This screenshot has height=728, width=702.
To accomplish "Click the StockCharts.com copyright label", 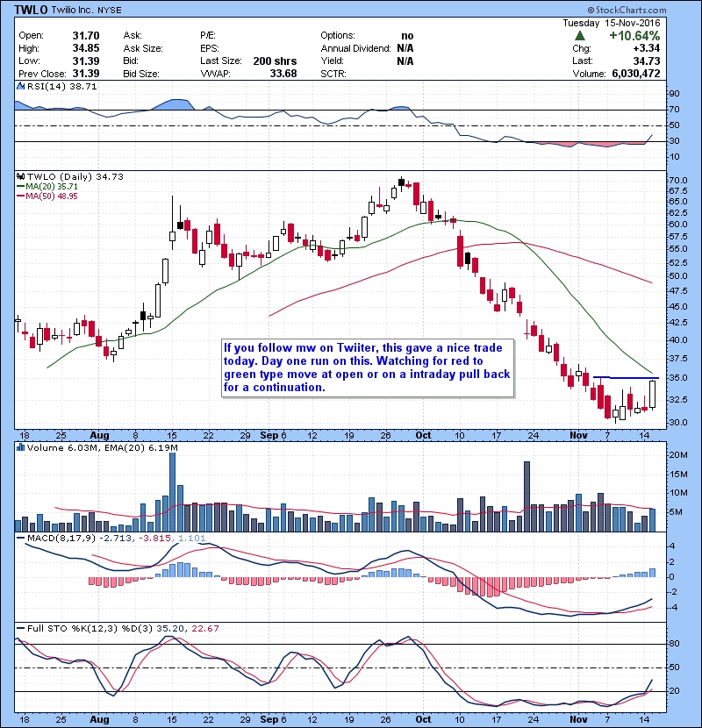I will 627,10.
